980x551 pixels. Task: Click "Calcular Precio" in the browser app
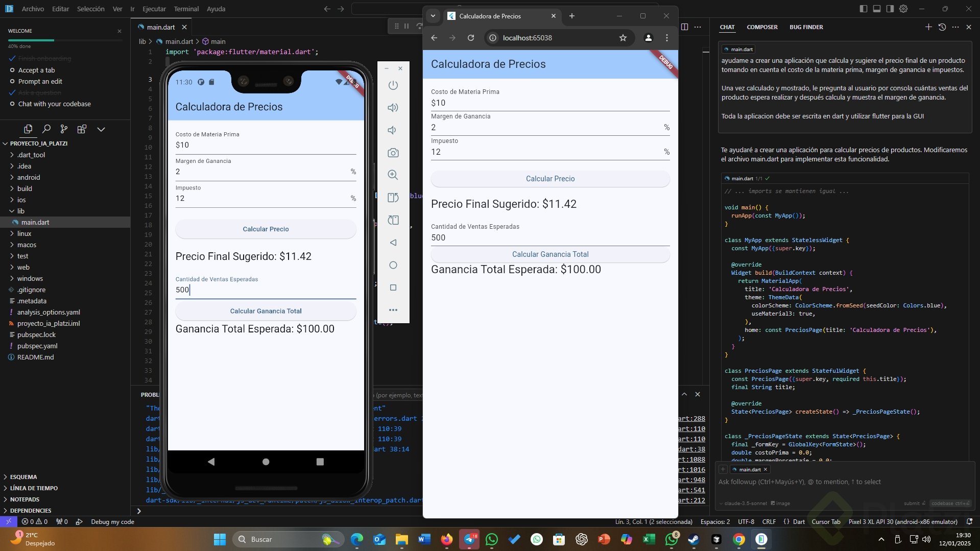550,179
